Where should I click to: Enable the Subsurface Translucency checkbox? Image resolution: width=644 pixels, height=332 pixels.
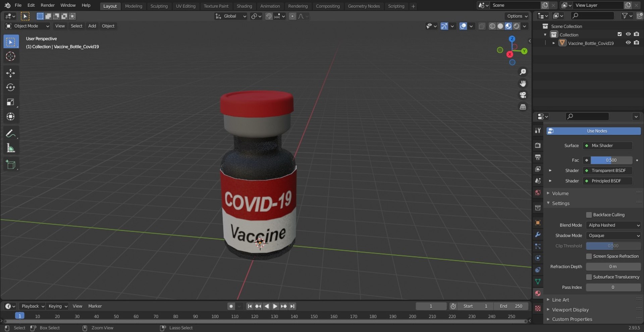[x=589, y=277]
